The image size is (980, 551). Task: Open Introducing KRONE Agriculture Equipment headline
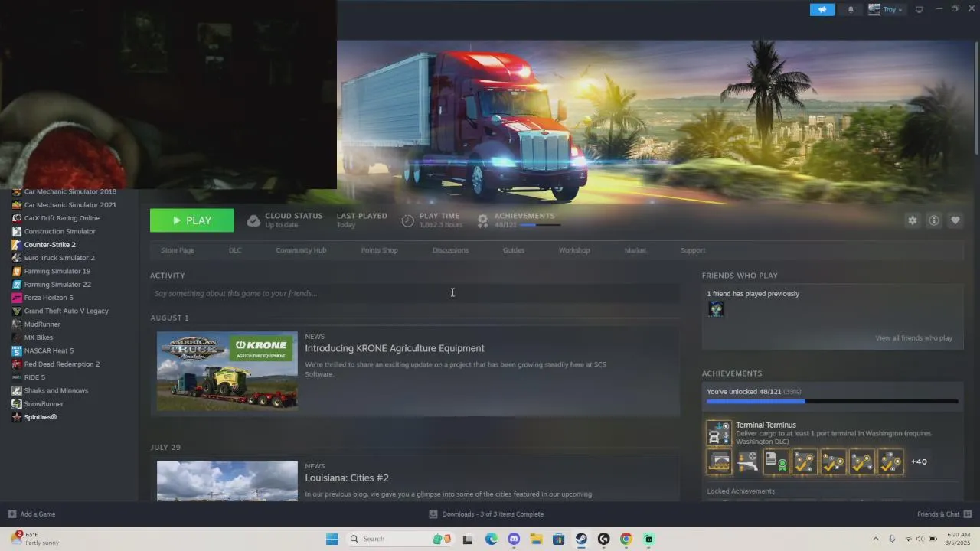(394, 348)
